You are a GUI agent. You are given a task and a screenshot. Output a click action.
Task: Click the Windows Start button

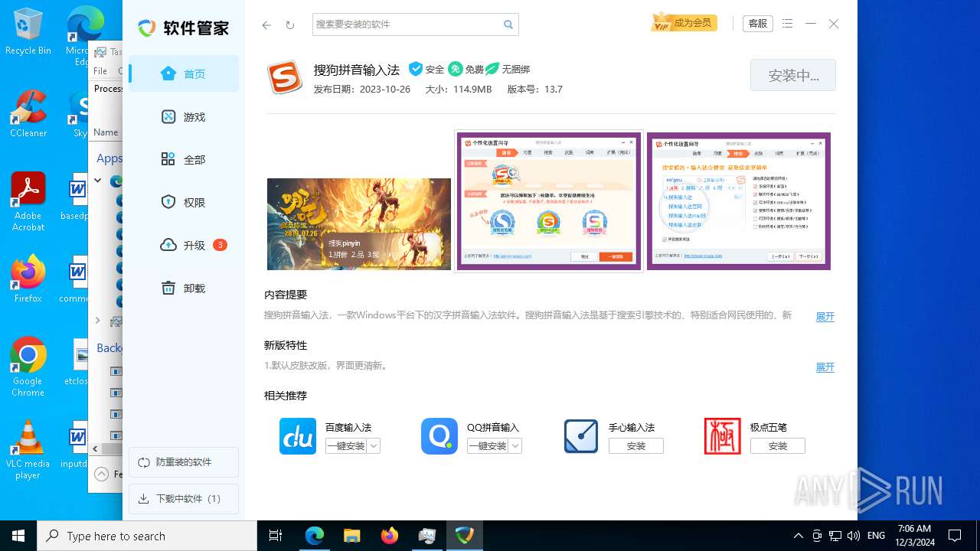coord(18,536)
